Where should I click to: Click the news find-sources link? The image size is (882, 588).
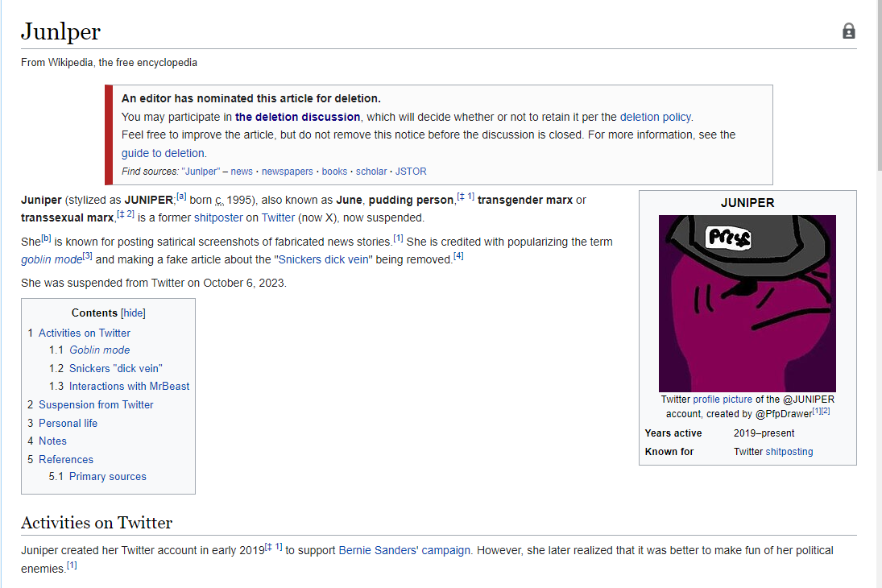coord(242,171)
